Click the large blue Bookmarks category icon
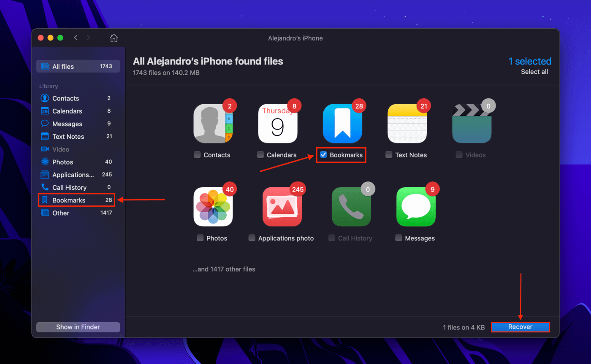This screenshot has width=591, height=364. click(x=342, y=124)
